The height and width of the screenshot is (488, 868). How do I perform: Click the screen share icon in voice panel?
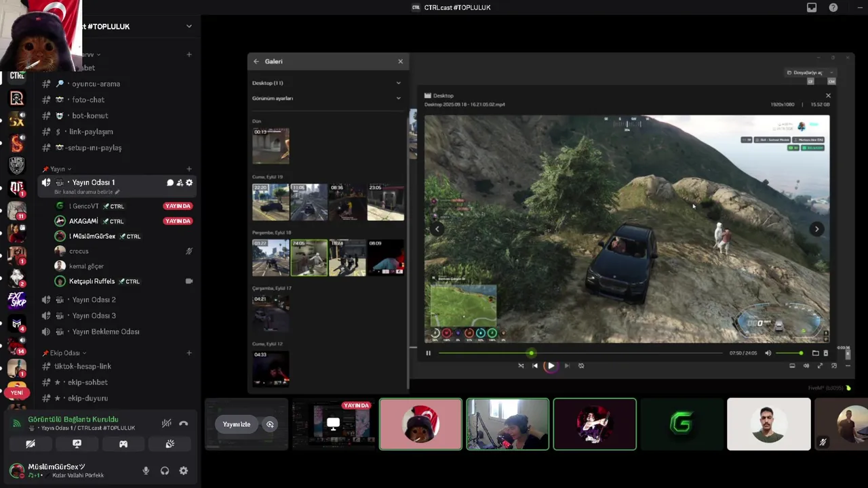(77, 444)
